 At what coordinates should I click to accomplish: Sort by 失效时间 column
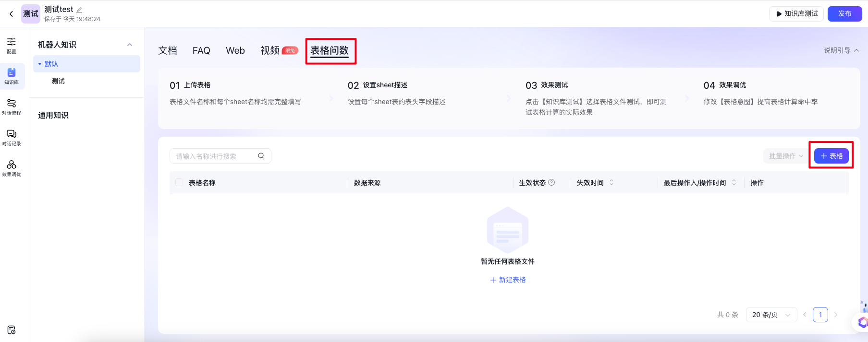point(611,183)
